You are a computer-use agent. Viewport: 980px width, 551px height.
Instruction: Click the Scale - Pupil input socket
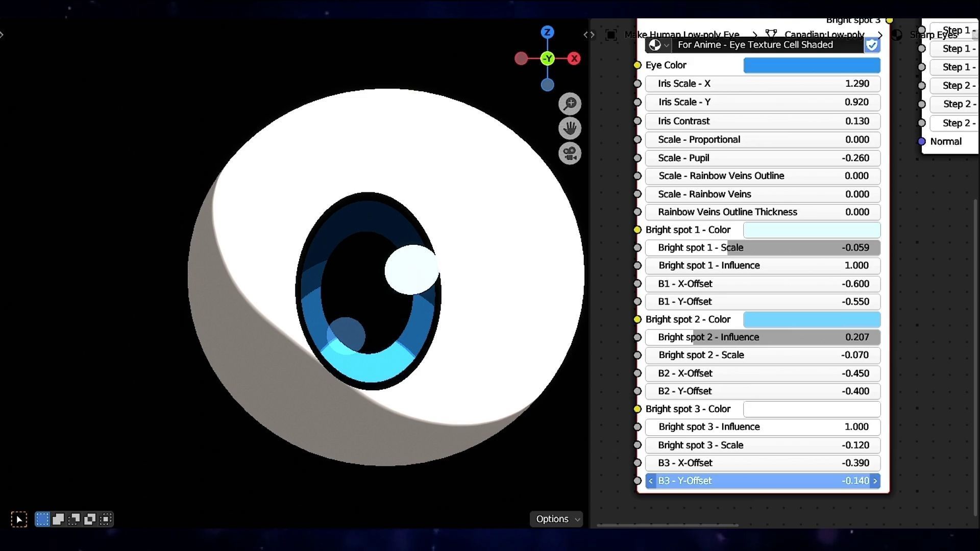click(x=637, y=158)
